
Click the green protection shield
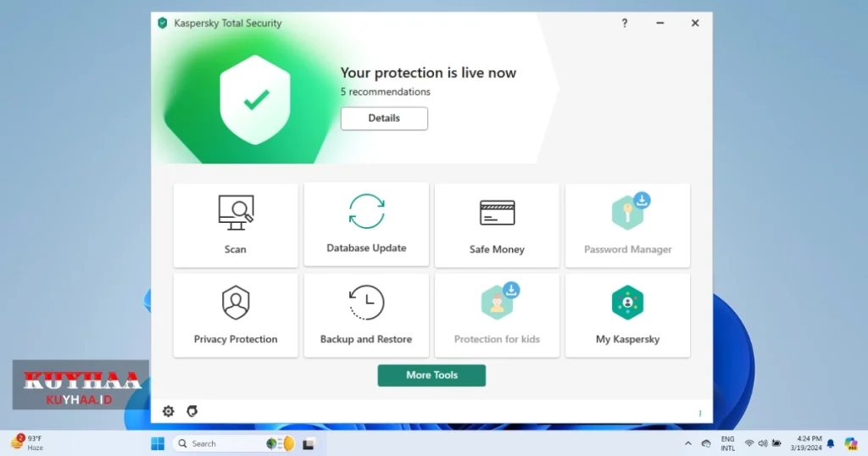(255, 100)
